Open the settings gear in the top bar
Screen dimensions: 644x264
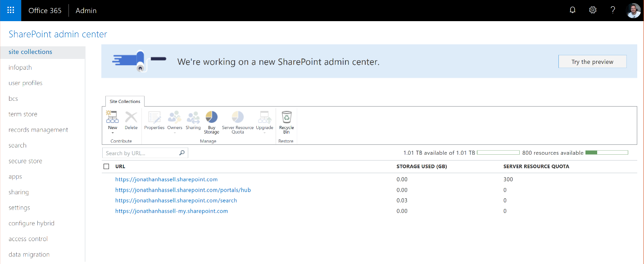pyautogui.click(x=593, y=10)
